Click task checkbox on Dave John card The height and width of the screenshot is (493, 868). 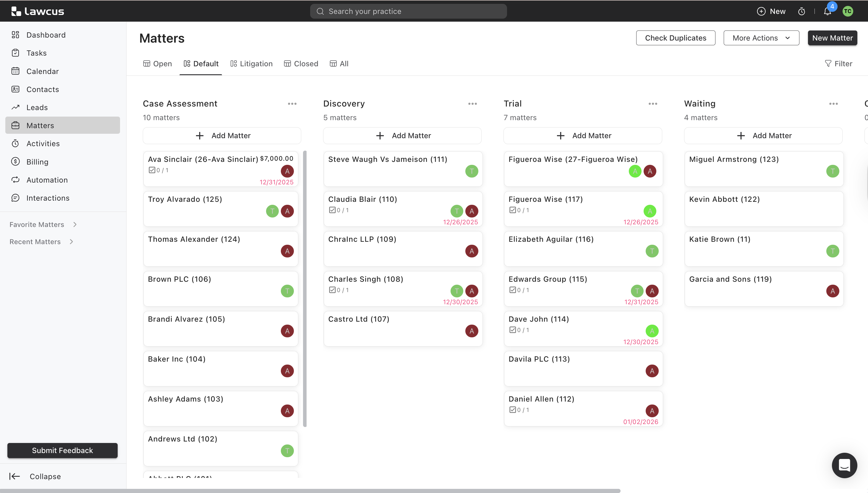[512, 330]
